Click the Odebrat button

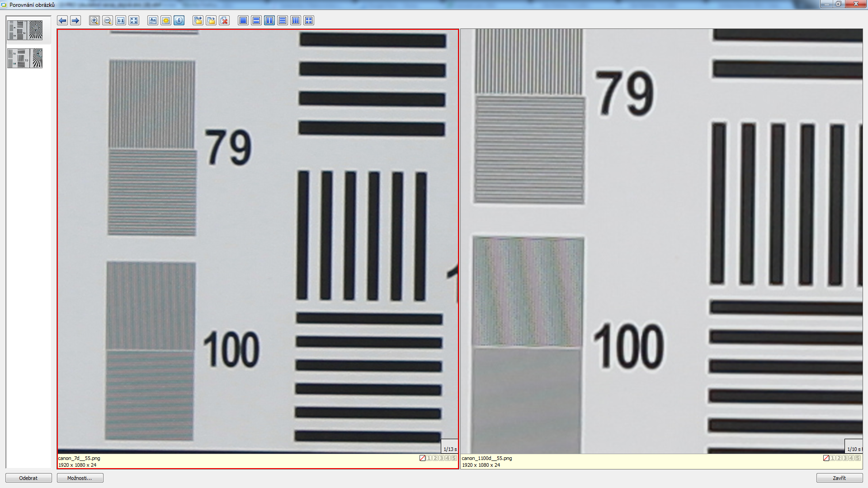[x=28, y=478]
